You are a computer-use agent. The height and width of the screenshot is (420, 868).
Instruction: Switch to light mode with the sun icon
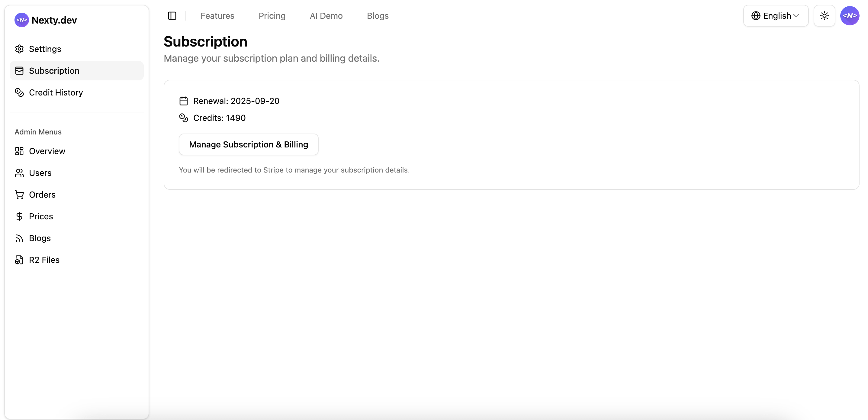(824, 15)
